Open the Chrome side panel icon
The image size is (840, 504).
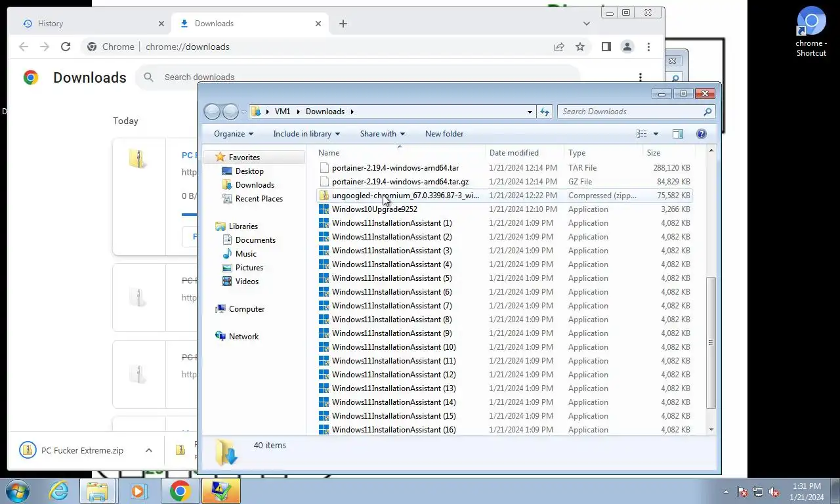coord(606,47)
